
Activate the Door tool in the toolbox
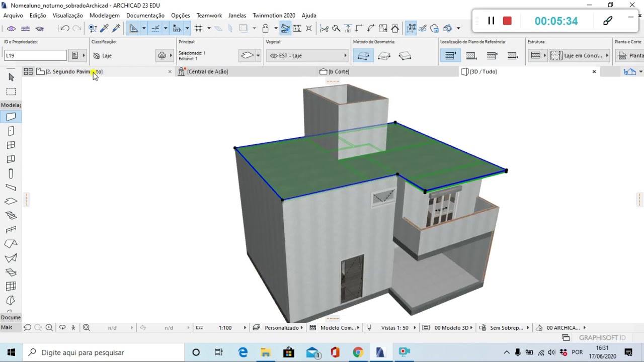click(11, 131)
